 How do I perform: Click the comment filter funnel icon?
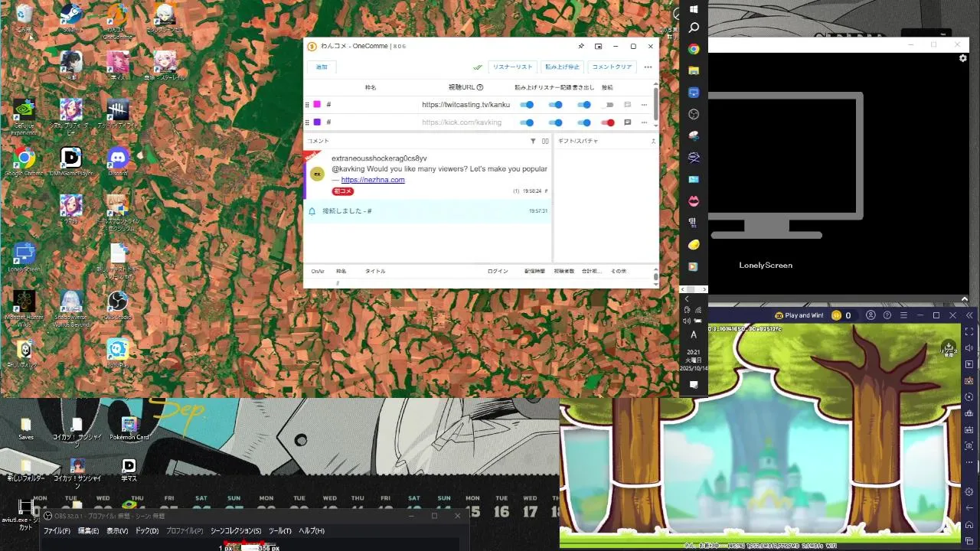pyautogui.click(x=534, y=142)
